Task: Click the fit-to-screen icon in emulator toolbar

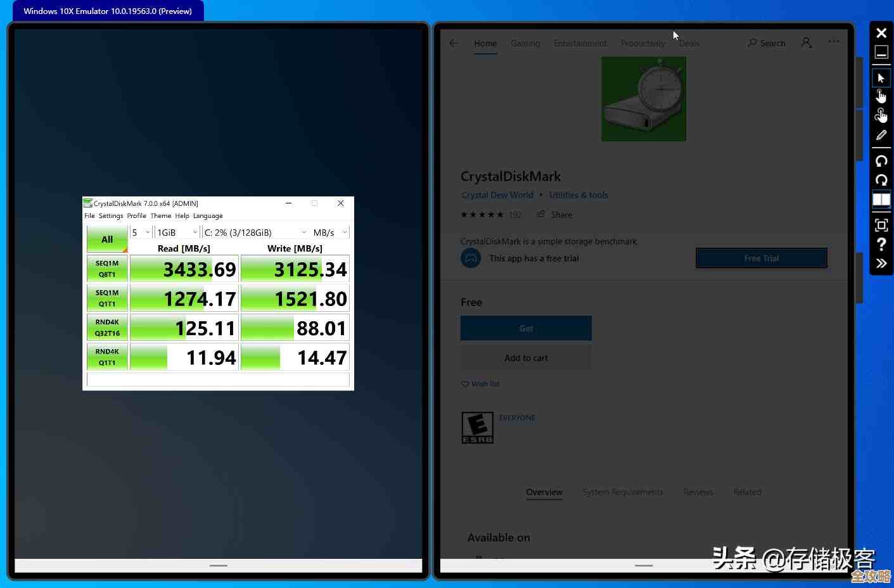Action: (x=881, y=225)
